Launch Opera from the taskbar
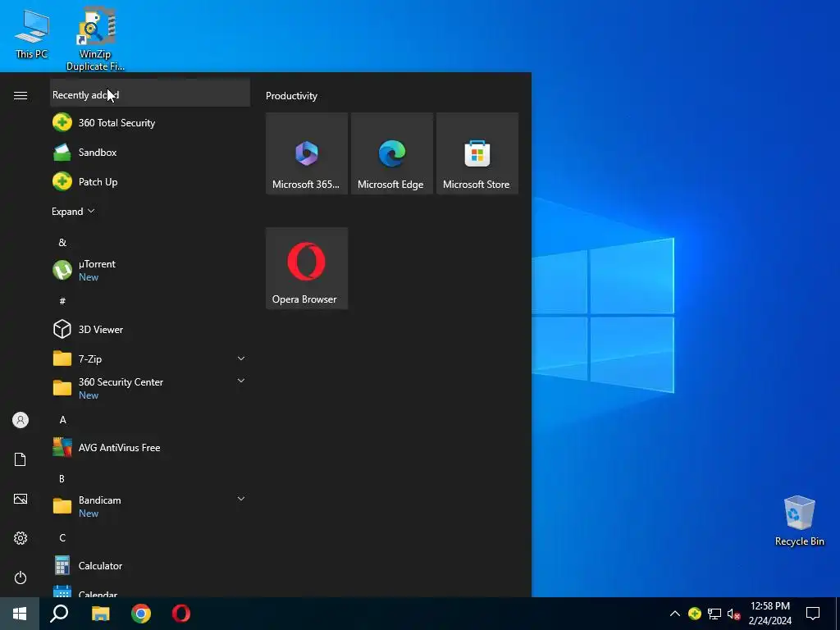The width and height of the screenshot is (840, 630). click(x=181, y=614)
